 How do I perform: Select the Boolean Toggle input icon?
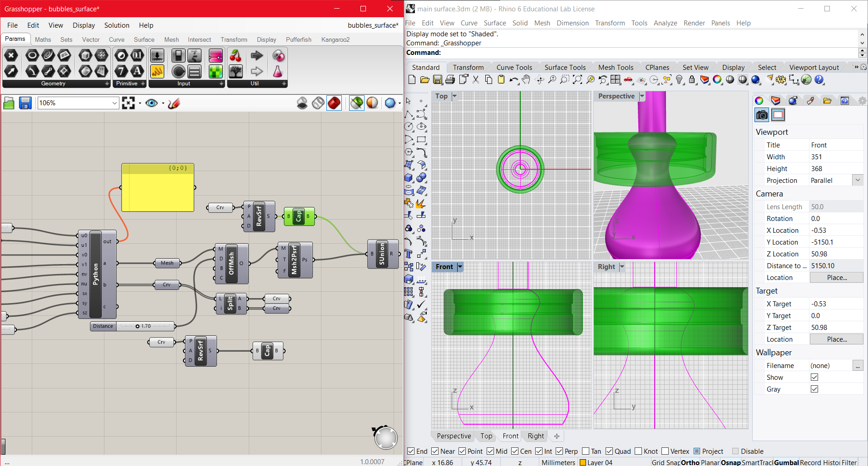pos(178,55)
